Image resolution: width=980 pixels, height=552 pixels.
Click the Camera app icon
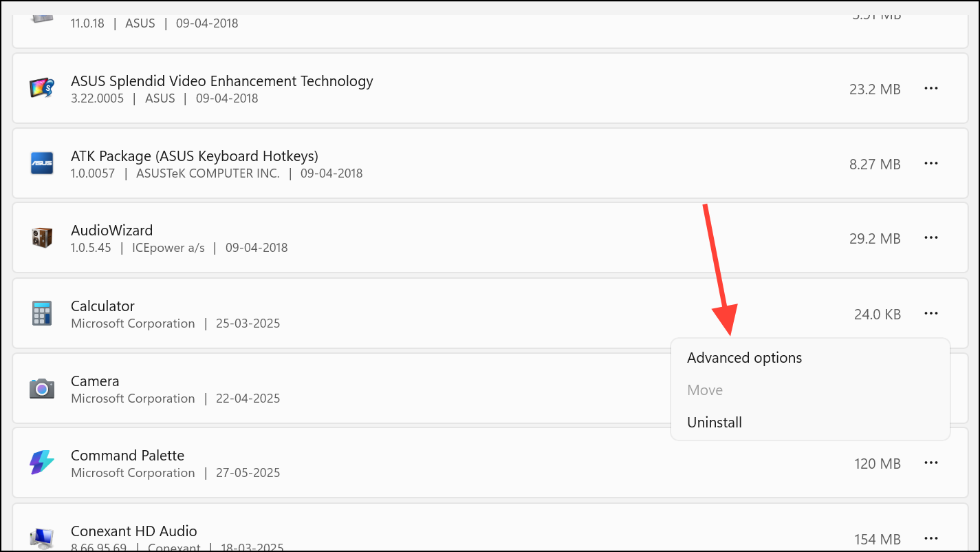[41, 388]
